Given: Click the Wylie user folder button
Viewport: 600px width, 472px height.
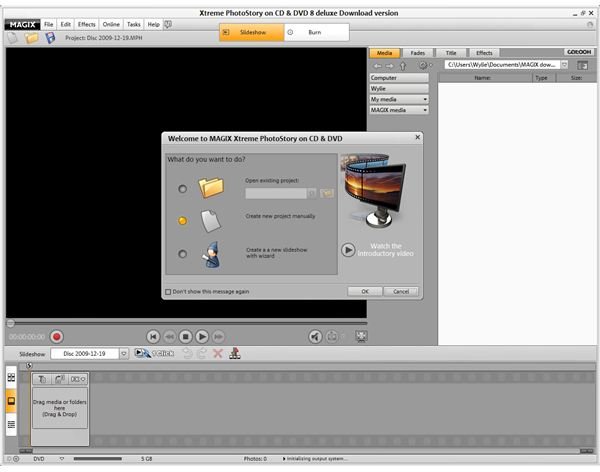Looking at the screenshot, I should tap(399, 88).
